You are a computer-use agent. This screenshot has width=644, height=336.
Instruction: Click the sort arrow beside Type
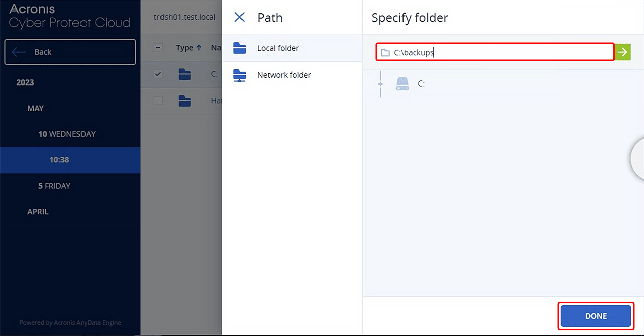199,48
